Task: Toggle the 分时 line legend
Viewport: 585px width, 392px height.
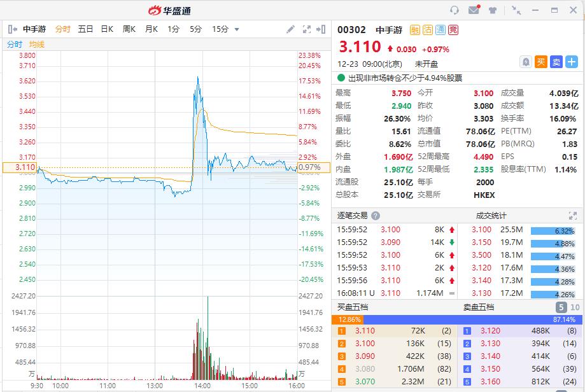Action: pos(15,45)
